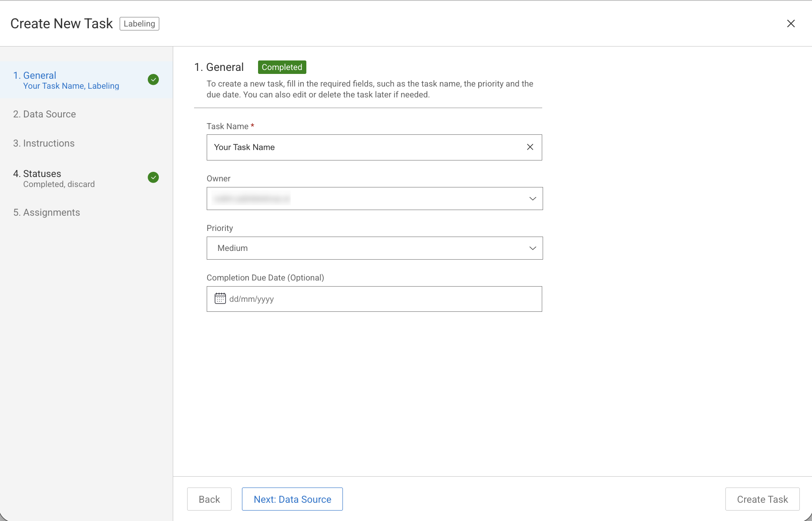Click the 'Completion Due Date (Optional)' label

coord(265,277)
